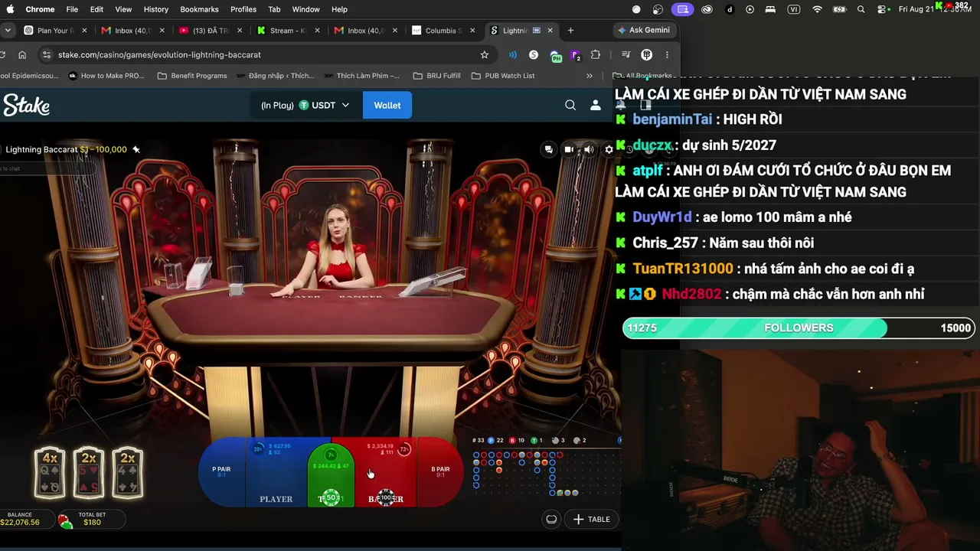The image size is (980, 551).
Task: Open the BRIJ Fulfill bookmark folder
Action: pos(436,76)
